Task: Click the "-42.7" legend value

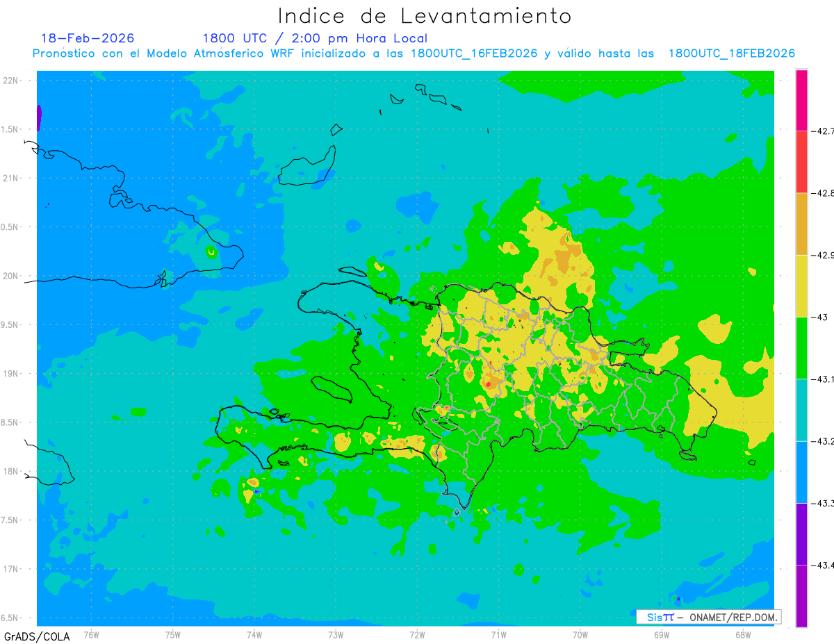Action: (822, 131)
